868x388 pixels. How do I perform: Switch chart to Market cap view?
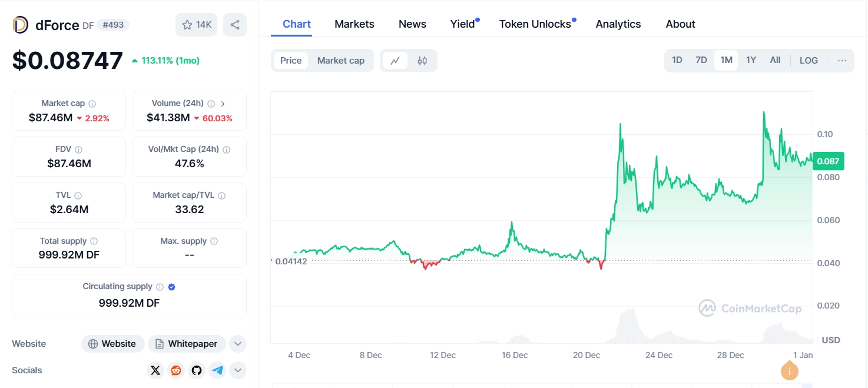(x=340, y=60)
